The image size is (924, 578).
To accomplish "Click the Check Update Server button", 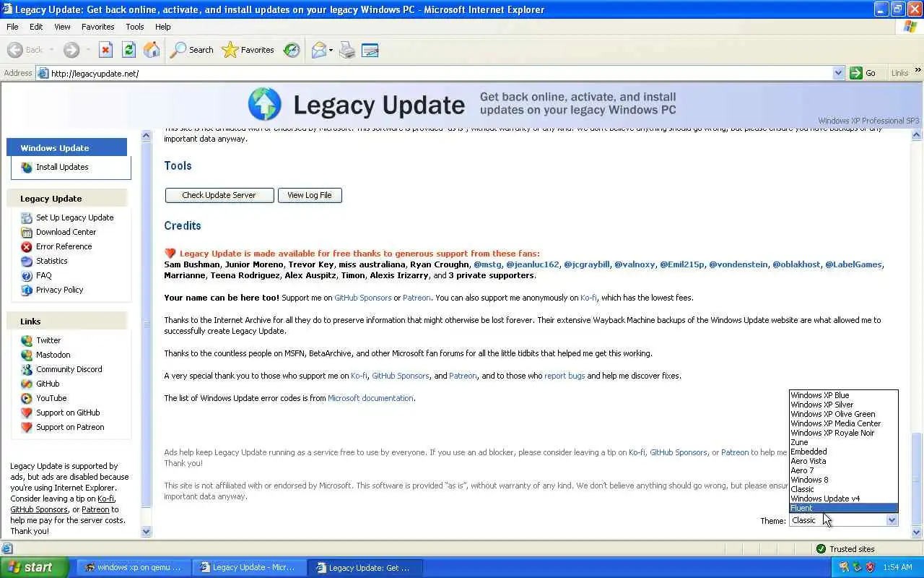I will click(219, 195).
